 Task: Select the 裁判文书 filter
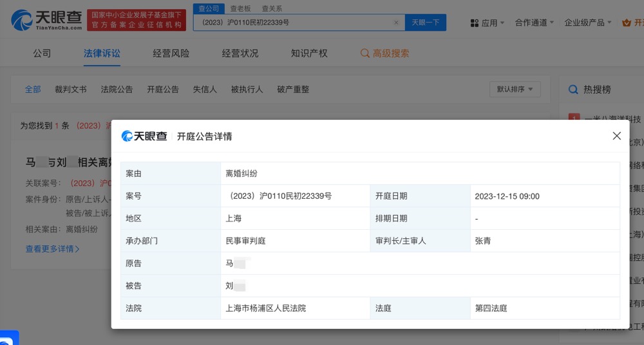71,89
